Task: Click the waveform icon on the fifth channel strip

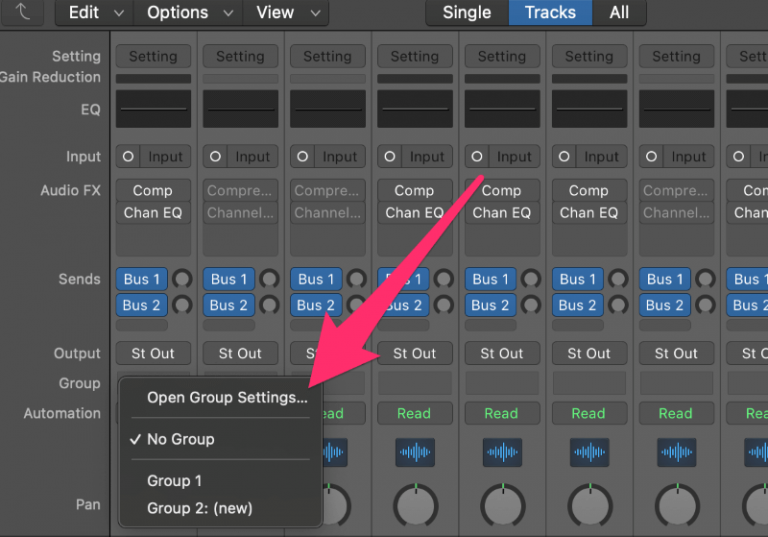Action: 502,452
